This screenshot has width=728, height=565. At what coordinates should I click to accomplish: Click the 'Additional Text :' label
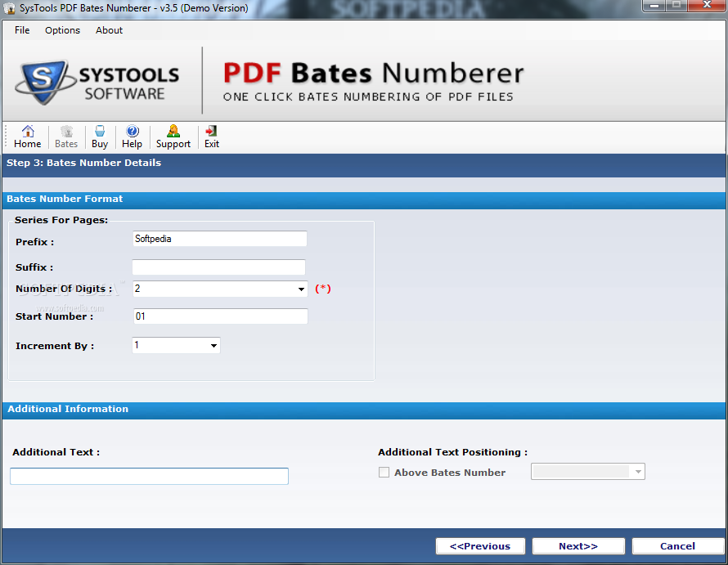pos(56,452)
